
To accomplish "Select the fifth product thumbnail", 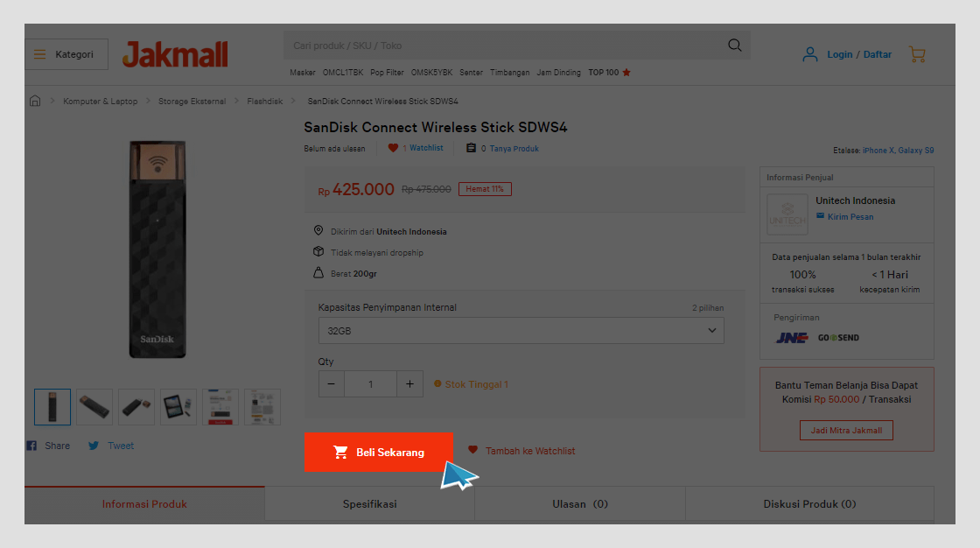I will pos(220,406).
